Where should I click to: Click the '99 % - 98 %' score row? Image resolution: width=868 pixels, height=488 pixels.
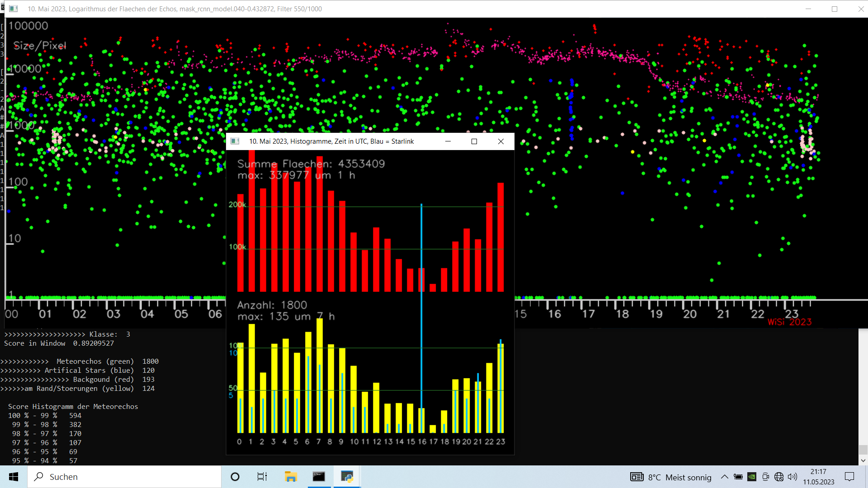(x=47, y=425)
